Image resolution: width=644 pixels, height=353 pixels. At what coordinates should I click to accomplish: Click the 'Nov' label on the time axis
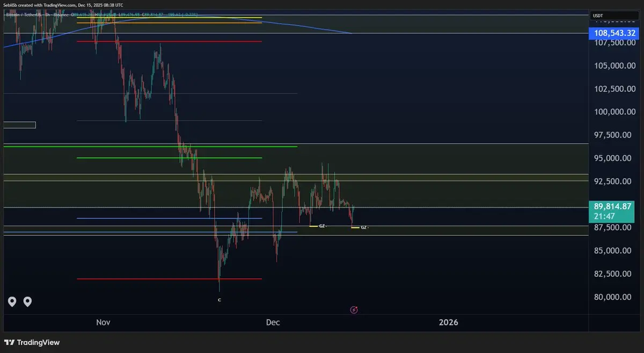(103, 322)
